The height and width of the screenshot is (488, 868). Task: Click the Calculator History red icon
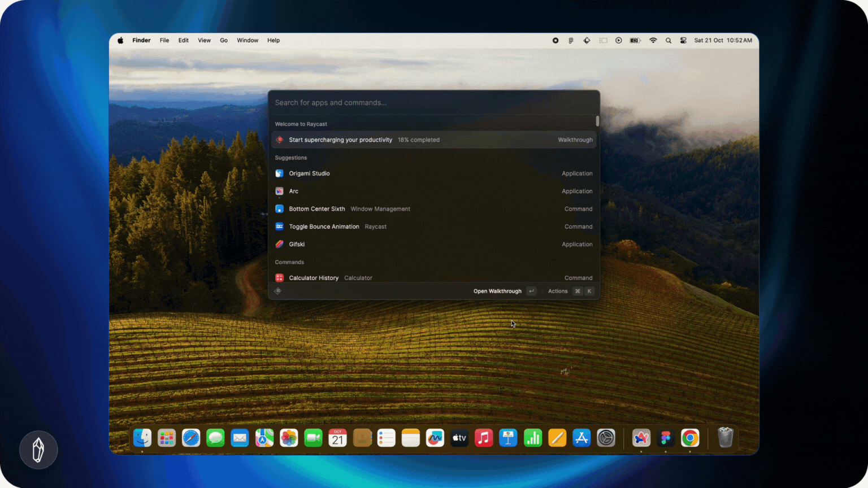click(x=279, y=278)
